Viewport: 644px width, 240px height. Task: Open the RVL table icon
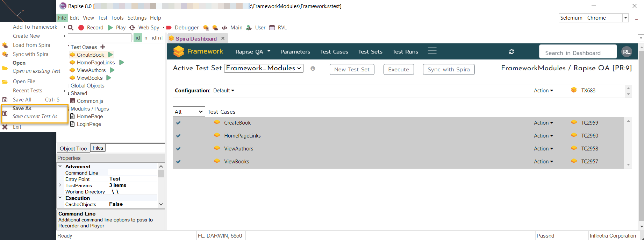[272, 28]
